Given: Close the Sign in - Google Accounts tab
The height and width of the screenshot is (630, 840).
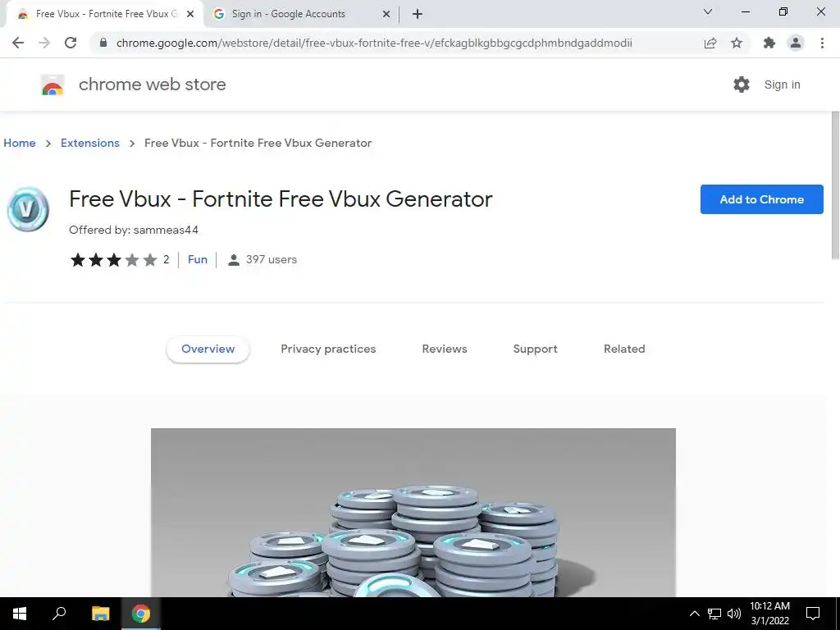Looking at the screenshot, I should 386,14.
